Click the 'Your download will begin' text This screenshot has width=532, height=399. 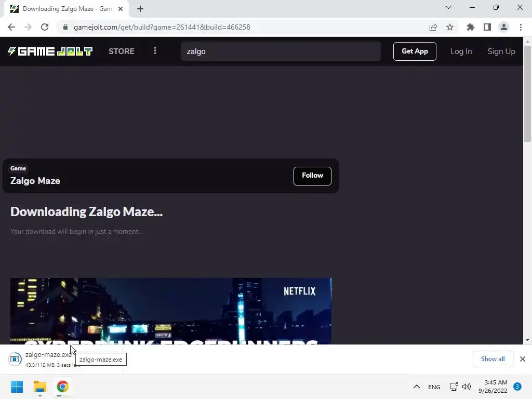pos(76,231)
